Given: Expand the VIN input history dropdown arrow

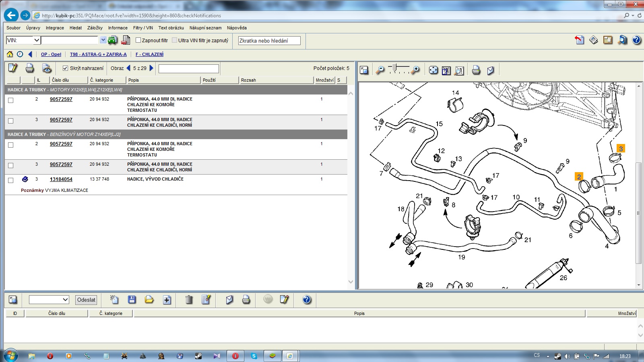Looking at the screenshot, I should [103, 40].
